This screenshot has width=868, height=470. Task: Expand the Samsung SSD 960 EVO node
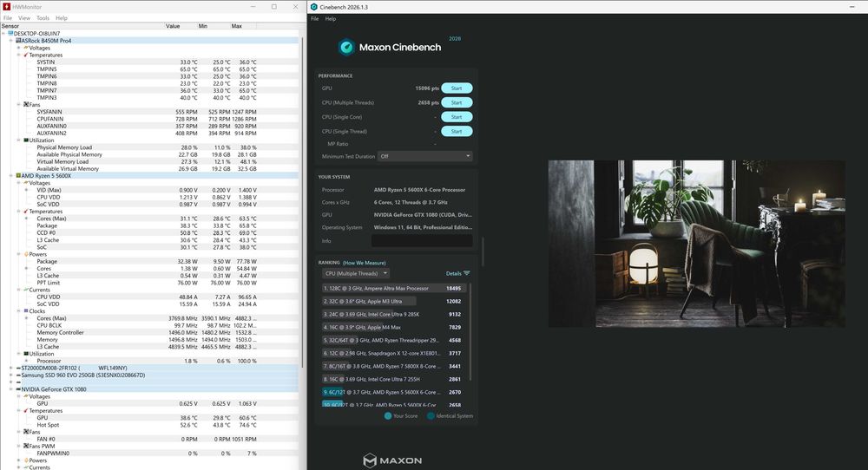(x=11, y=375)
